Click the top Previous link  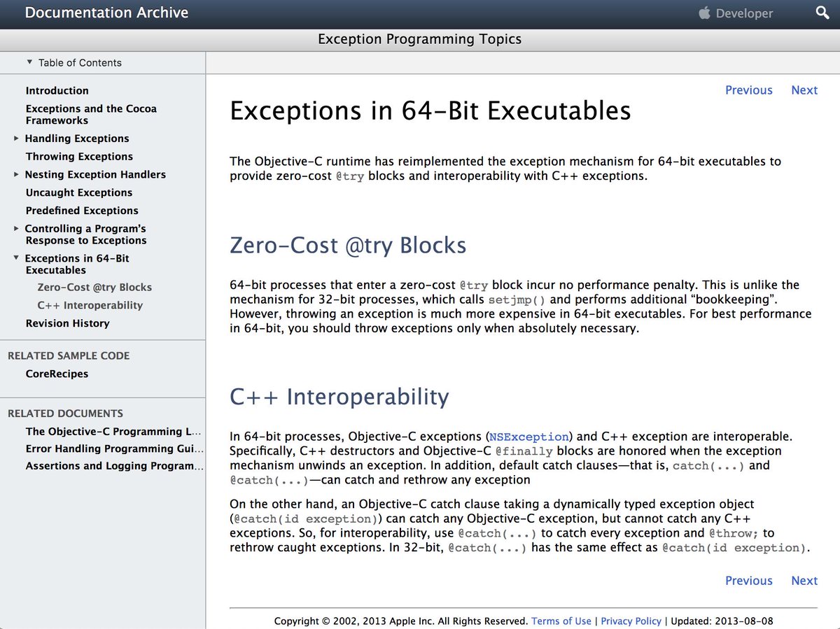(749, 90)
